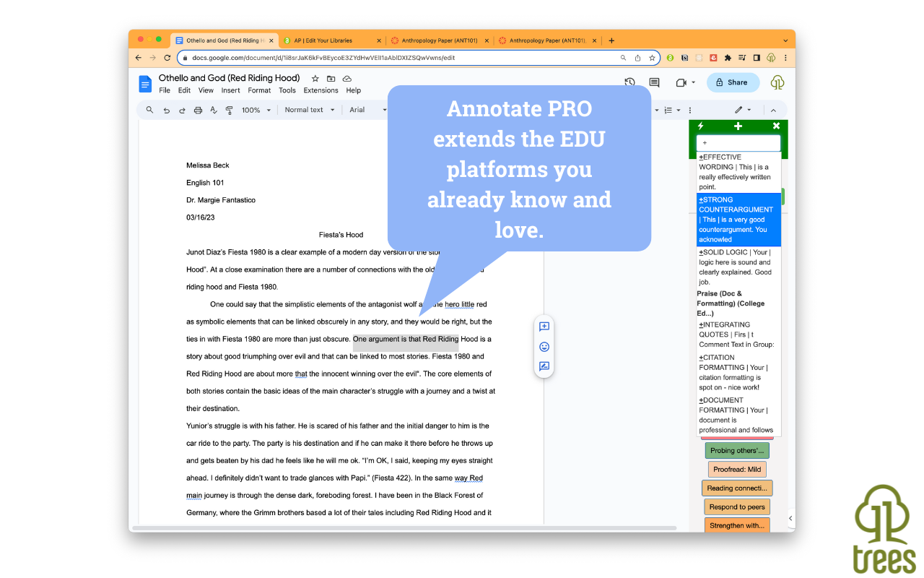Image resolution: width=924 pixels, height=578 pixels.
Task: Click the Share button
Action: tap(733, 82)
